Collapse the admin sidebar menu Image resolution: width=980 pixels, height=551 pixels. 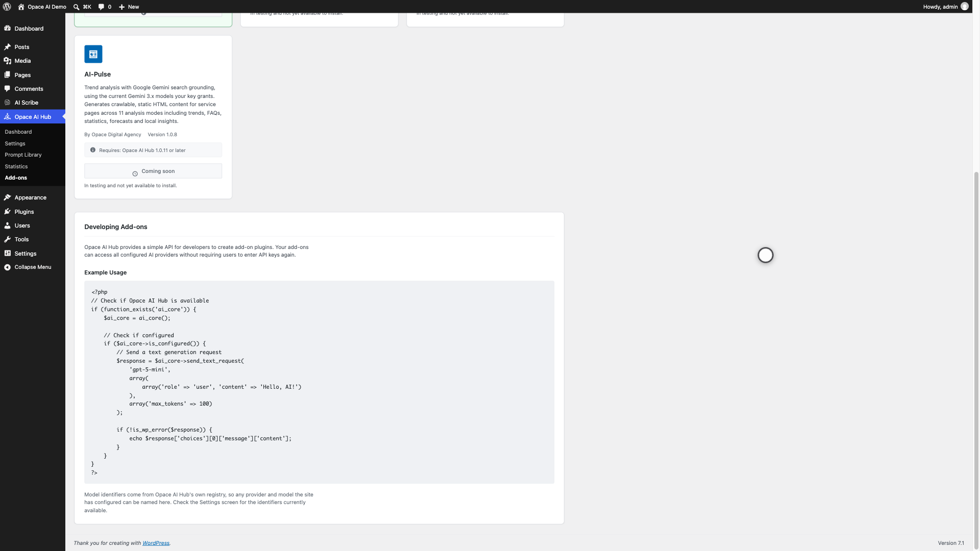(x=33, y=267)
